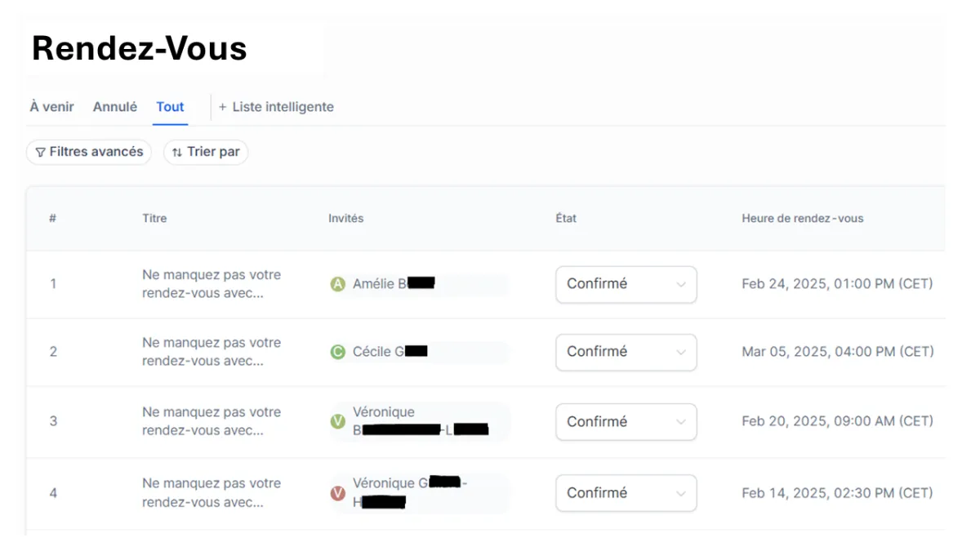Click the green V avatar in row 3
Image resolution: width=980 pixels, height=551 pixels.
point(337,421)
